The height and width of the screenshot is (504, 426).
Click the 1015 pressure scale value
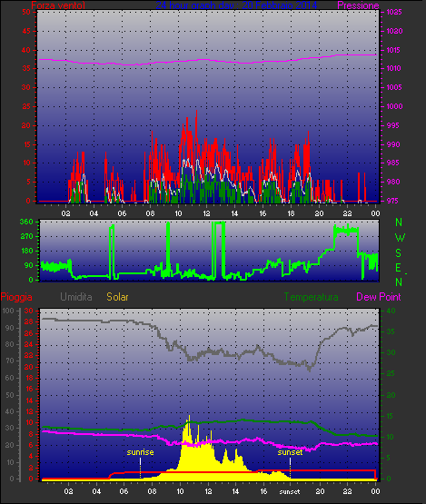click(x=394, y=50)
